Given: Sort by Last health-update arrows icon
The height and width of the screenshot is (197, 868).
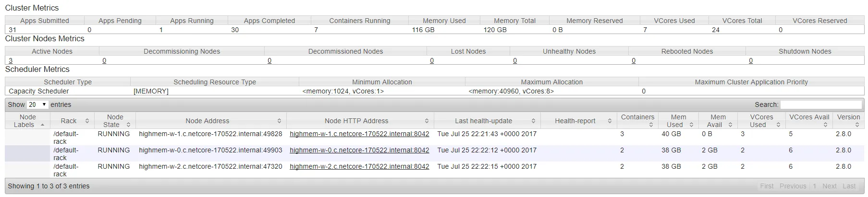Looking at the screenshot, I should click(x=533, y=121).
